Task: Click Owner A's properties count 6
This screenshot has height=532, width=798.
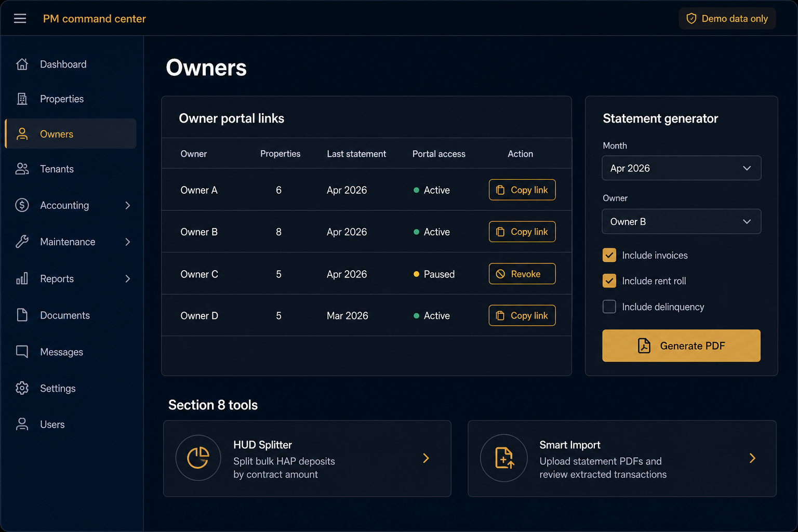Action: click(279, 190)
